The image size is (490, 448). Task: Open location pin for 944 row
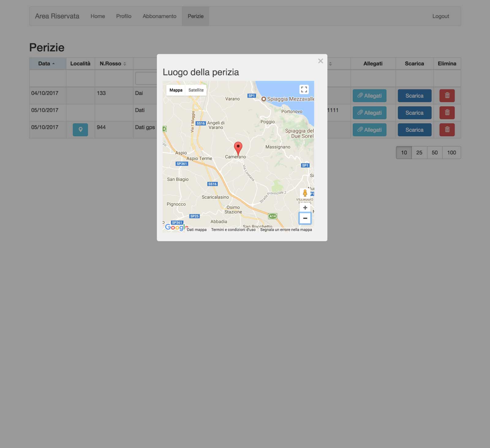(x=80, y=130)
